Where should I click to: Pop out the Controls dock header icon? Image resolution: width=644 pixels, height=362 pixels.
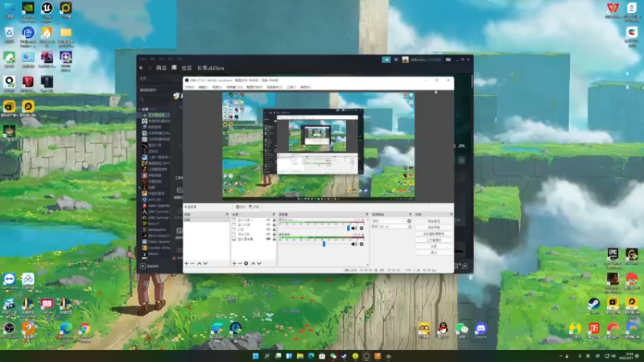451,214
